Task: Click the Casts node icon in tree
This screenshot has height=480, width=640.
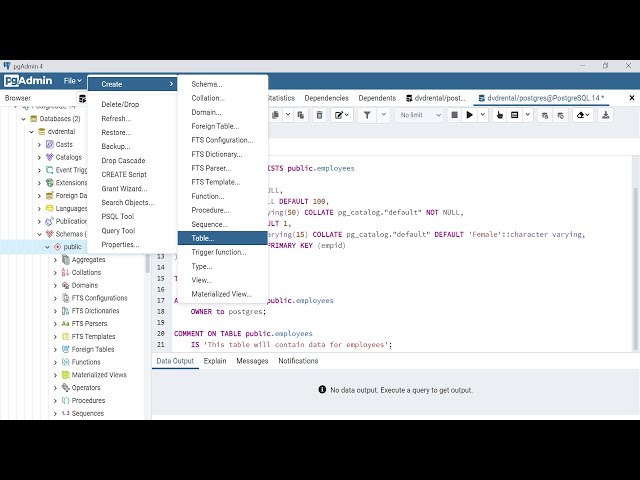Action: pyautogui.click(x=50, y=144)
